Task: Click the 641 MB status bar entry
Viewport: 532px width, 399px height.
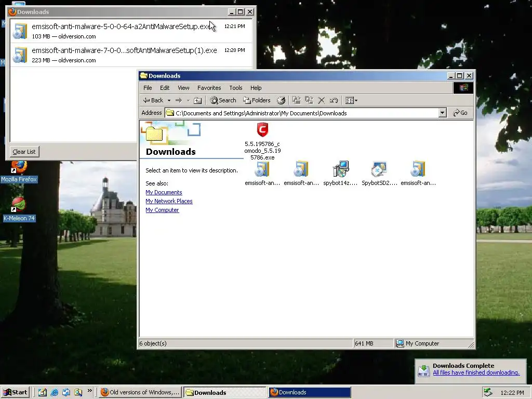Action: (x=373, y=343)
